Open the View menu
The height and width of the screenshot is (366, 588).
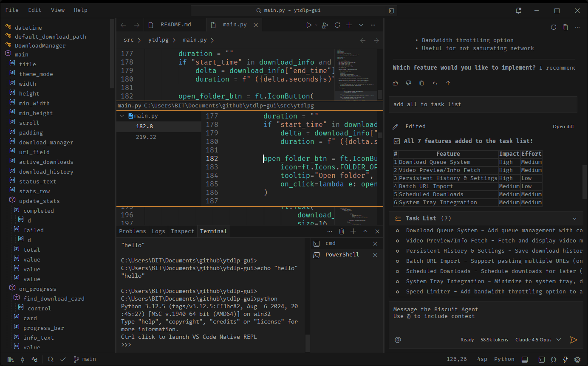[x=58, y=10]
